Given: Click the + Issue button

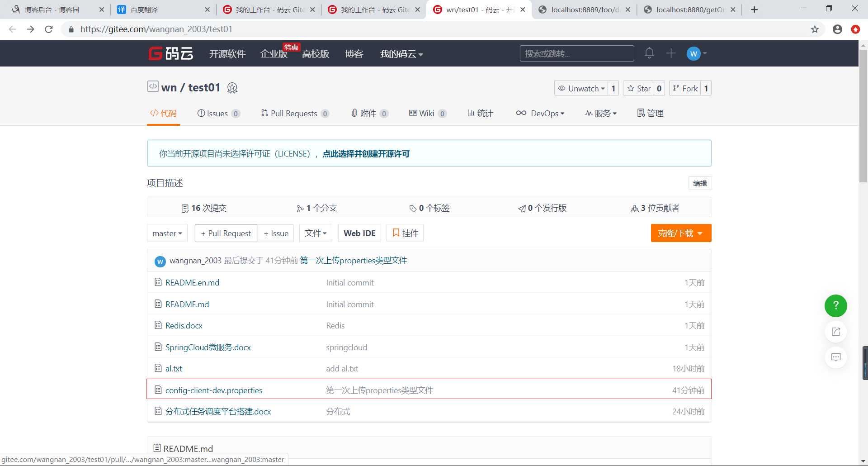Looking at the screenshot, I should click(276, 233).
